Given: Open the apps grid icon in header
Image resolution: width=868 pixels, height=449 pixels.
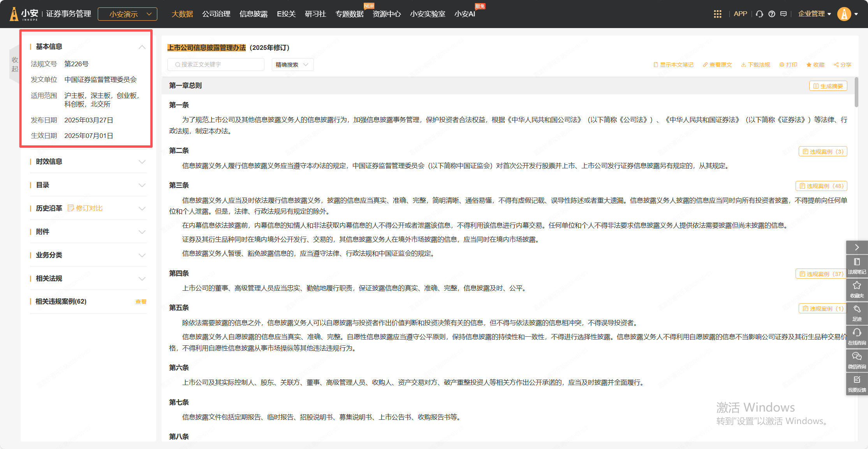Looking at the screenshot, I should coord(717,14).
